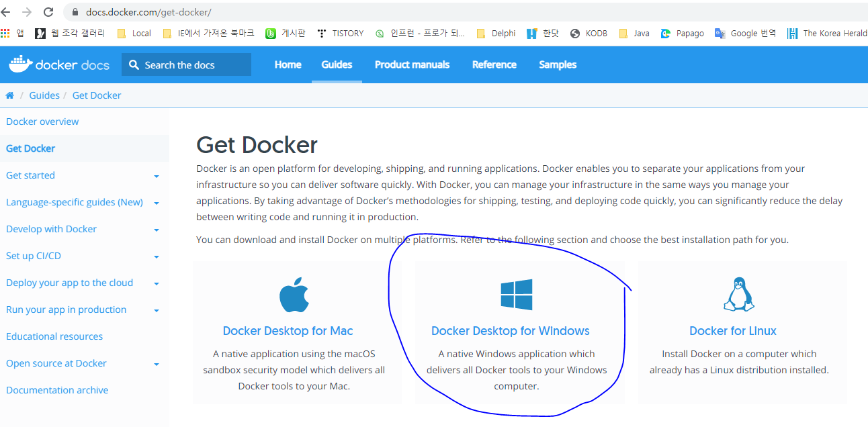Open Documentation archive in the sidebar
Viewport: 868px width, 427px height.
click(57, 390)
